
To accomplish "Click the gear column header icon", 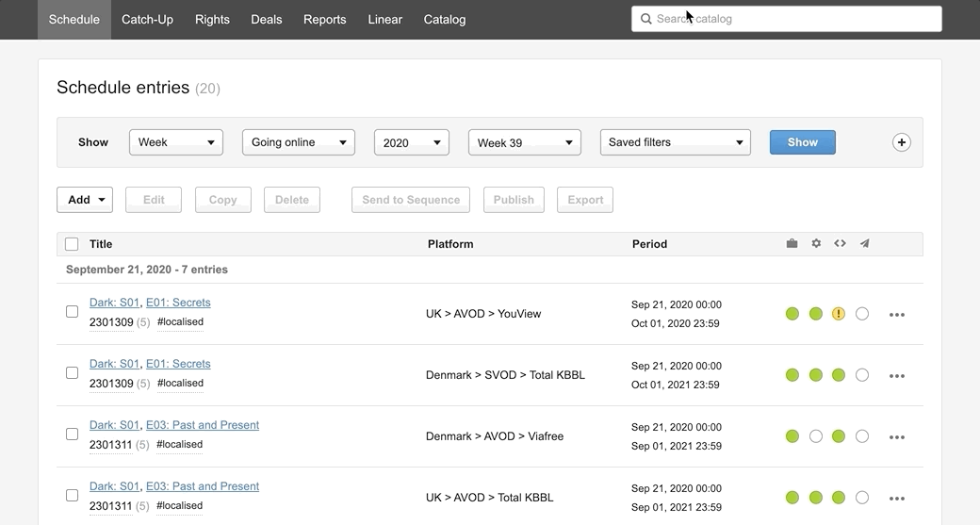I will point(816,243).
